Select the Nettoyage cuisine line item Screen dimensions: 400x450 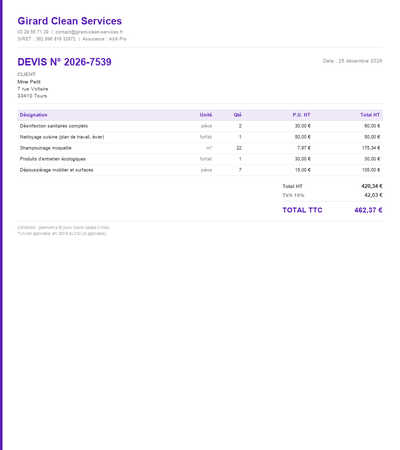pos(200,137)
